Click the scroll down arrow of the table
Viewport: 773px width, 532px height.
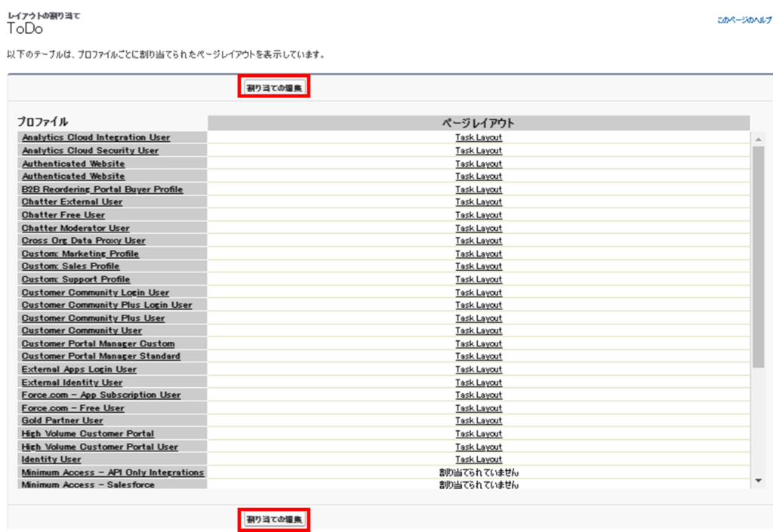point(758,481)
